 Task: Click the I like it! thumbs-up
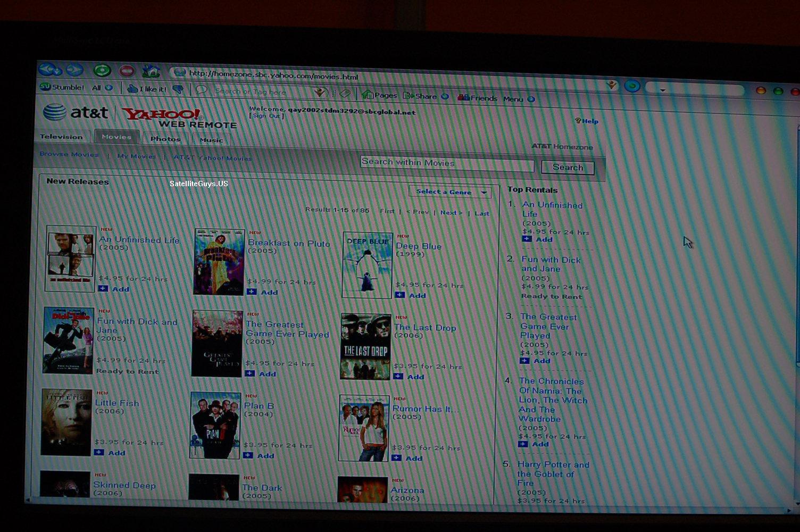[147, 89]
